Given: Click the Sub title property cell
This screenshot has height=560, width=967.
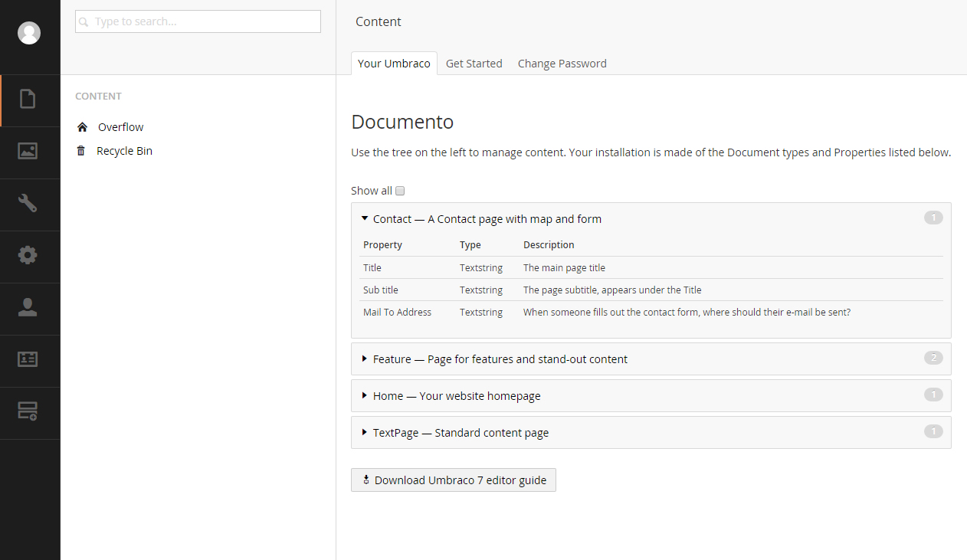Looking at the screenshot, I should pos(381,290).
